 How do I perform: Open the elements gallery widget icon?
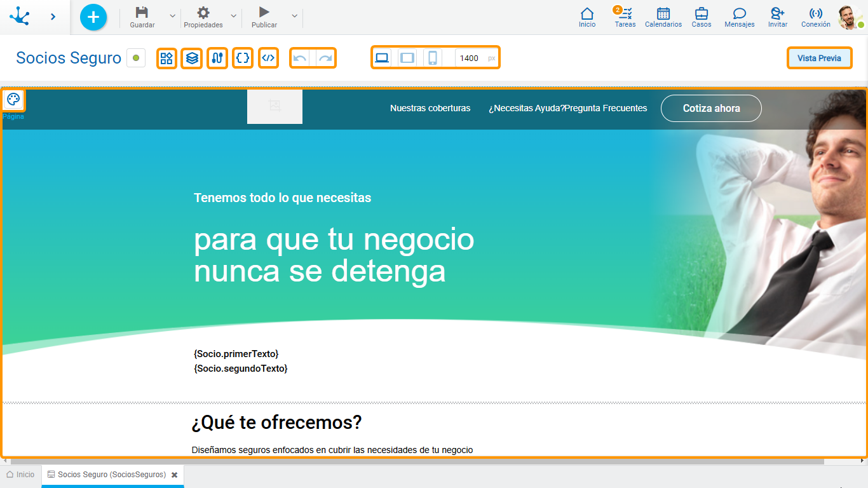(166, 58)
